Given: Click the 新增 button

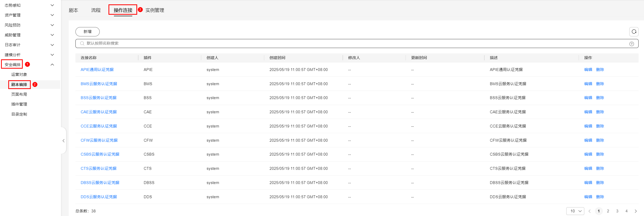Looking at the screenshot, I should [x=87, y=32].
